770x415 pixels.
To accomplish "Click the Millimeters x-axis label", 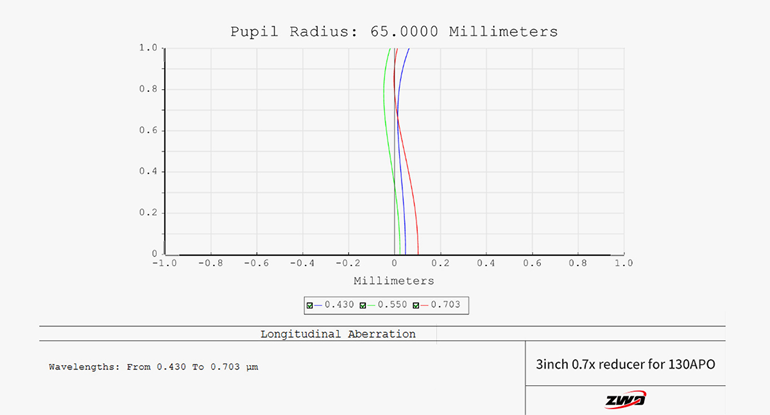I will coord(394,281).
